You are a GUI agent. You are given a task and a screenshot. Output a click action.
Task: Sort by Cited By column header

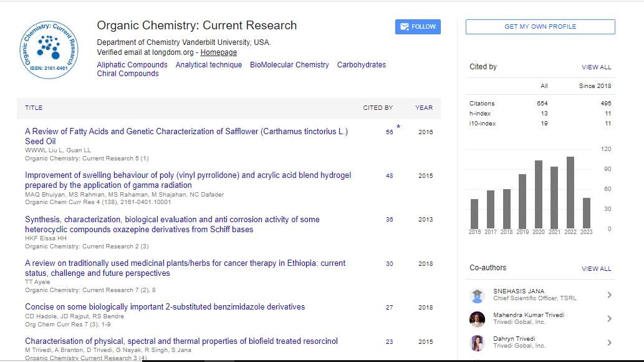click(x=378, y=108)
